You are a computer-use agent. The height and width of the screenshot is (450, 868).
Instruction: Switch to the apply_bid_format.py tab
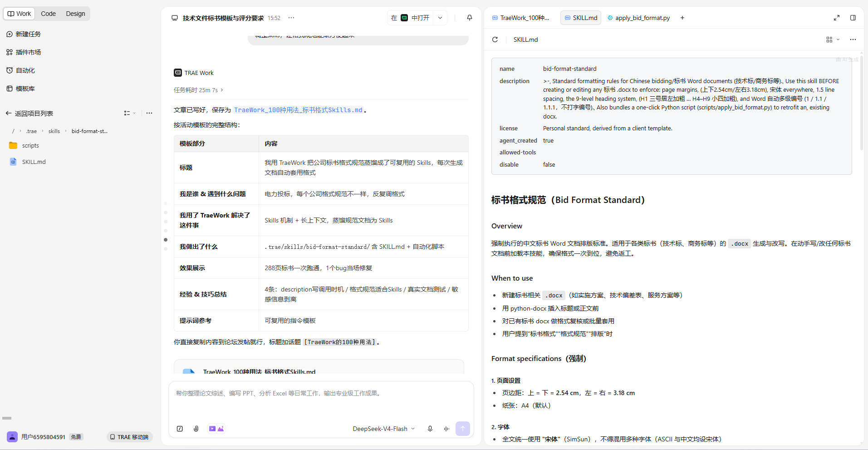(638, 18)
